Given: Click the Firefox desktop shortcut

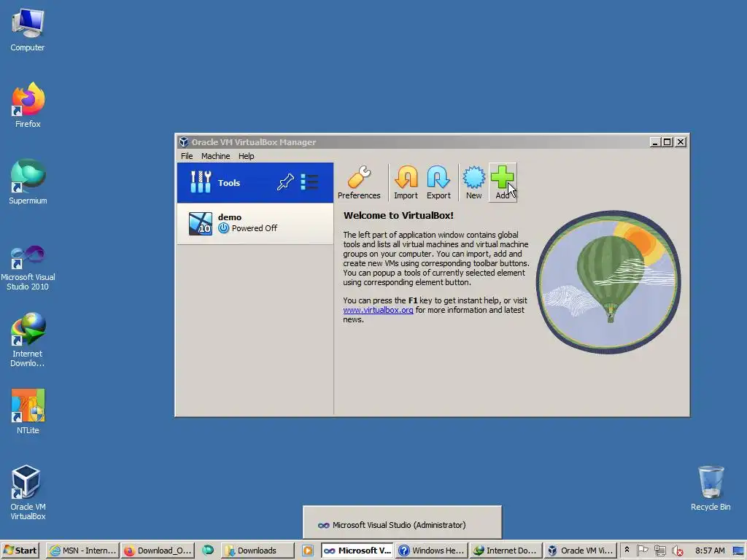Looking at the screenshot, I should (x=28, y=105).
